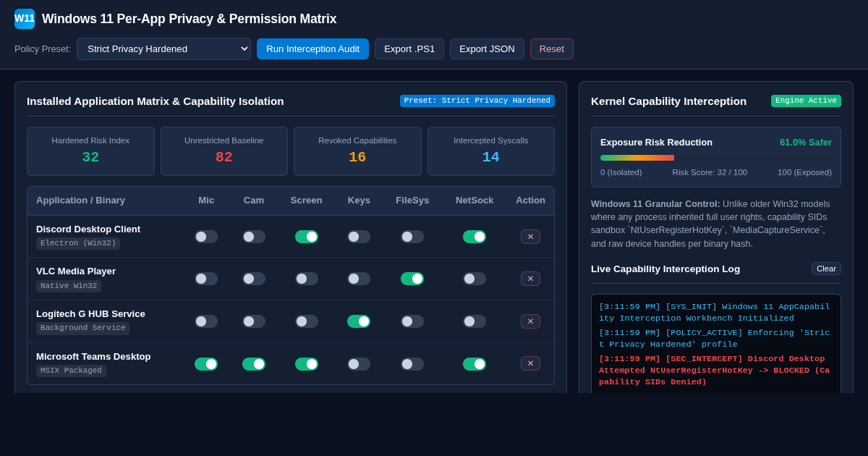Click the Engine Active status badge
Screen dimensions: 868x456
[x=806, y=101]
